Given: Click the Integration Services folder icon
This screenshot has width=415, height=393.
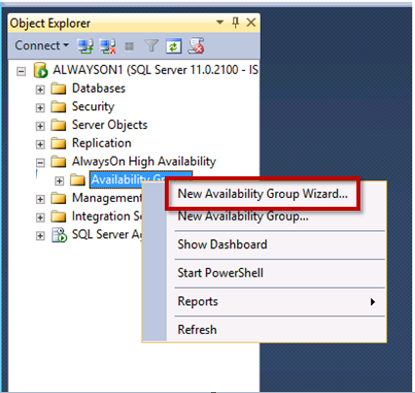Looking at the screenshot, I should click(x=59, y=217).
